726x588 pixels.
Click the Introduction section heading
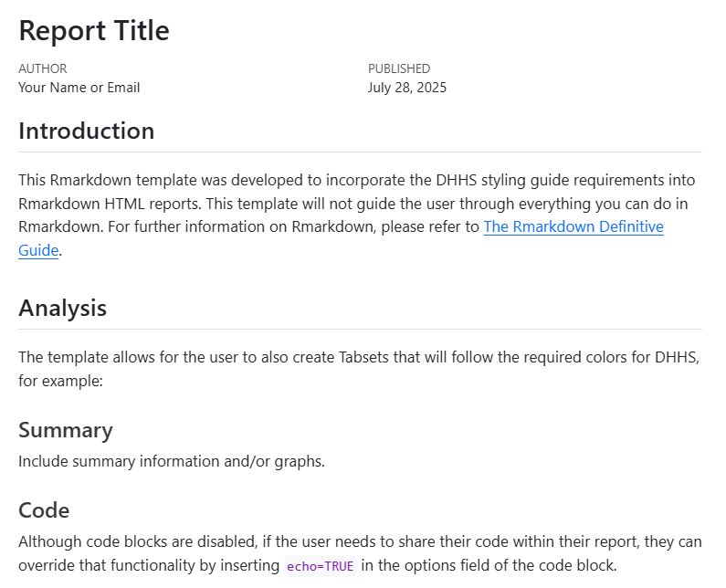point(87,131)
